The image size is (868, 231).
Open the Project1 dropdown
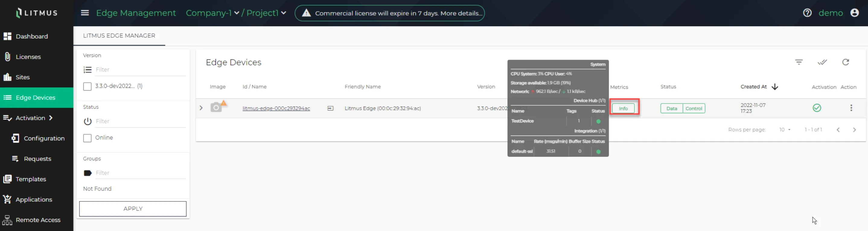(266, 13)
